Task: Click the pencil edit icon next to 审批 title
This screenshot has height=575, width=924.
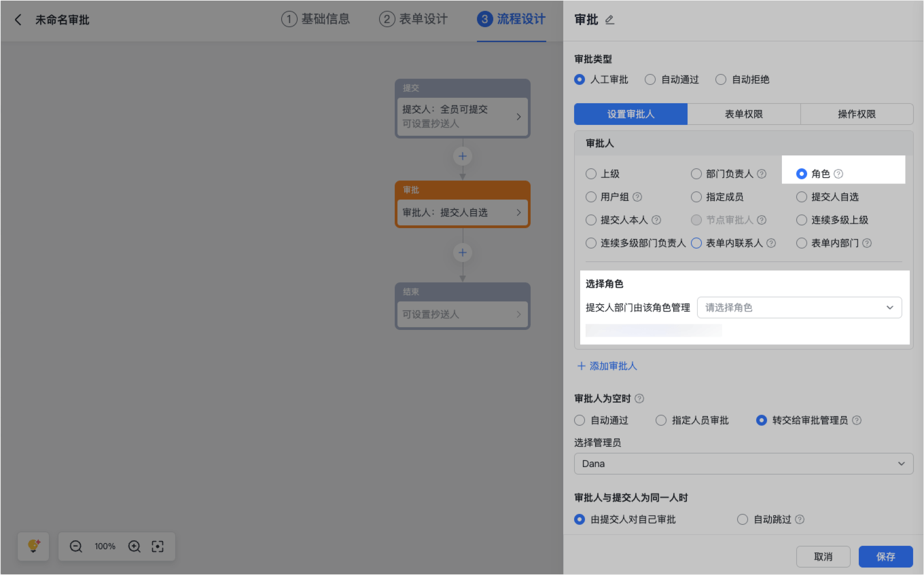Action: pyautogui.click(x=609, y=20)
